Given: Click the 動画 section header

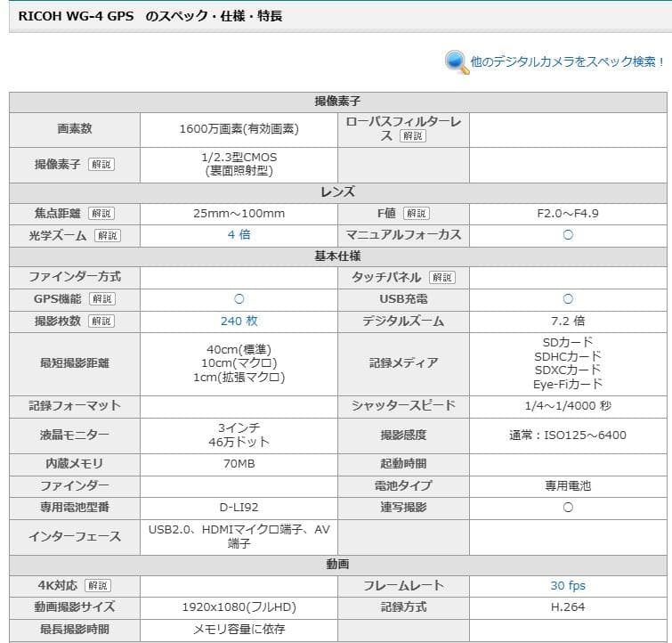Looking at the screenshot, I should (337, 564).
